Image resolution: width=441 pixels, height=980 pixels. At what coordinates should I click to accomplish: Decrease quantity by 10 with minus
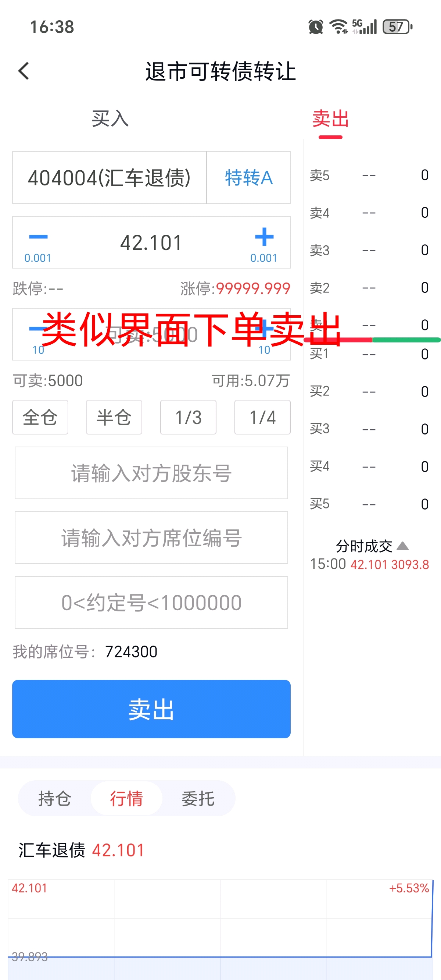(x=38, y=335)
